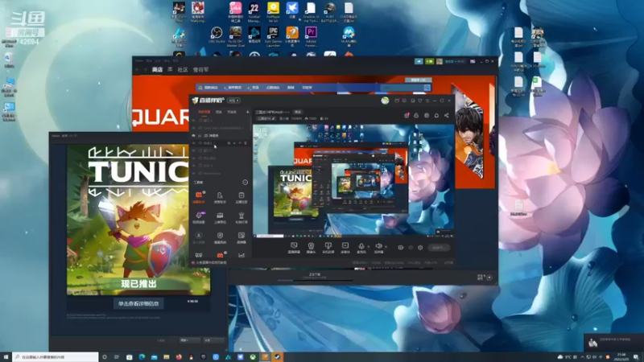Click the live preview canvas in streaming app
Image resolution: width=644 pixels, height=362 pixels.
353,180
